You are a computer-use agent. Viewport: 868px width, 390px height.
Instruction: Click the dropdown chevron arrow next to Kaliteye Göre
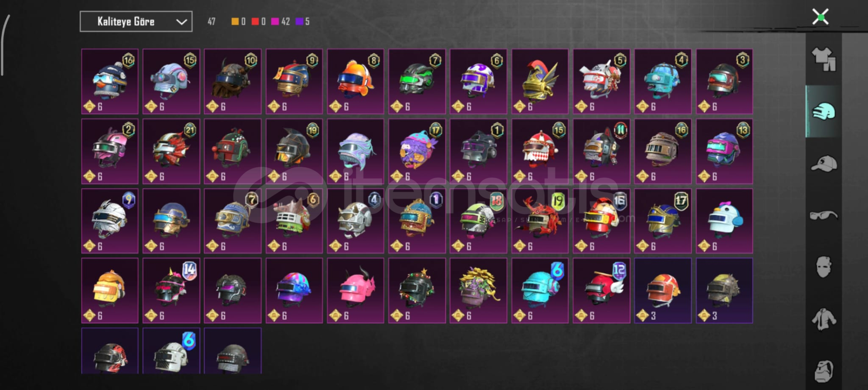(x=181, y=22)
